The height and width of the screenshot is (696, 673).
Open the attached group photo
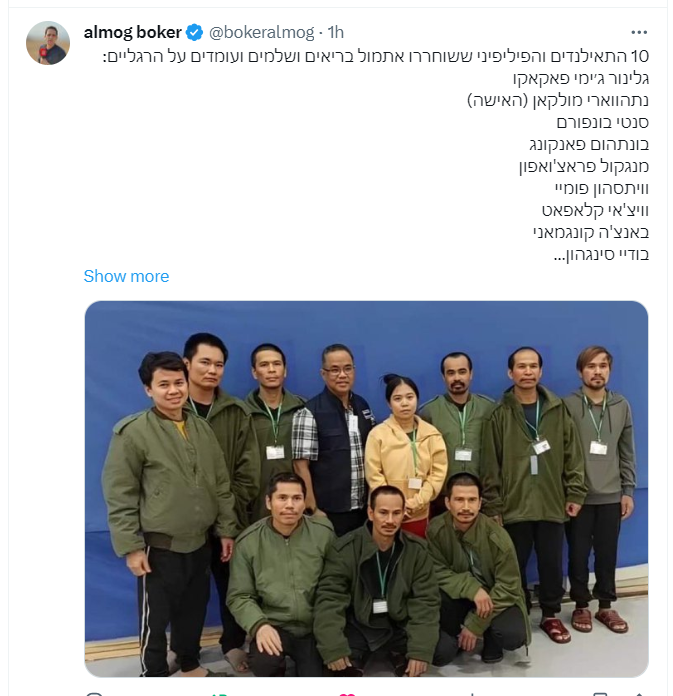pyautogui.click(x=366, y=488)
